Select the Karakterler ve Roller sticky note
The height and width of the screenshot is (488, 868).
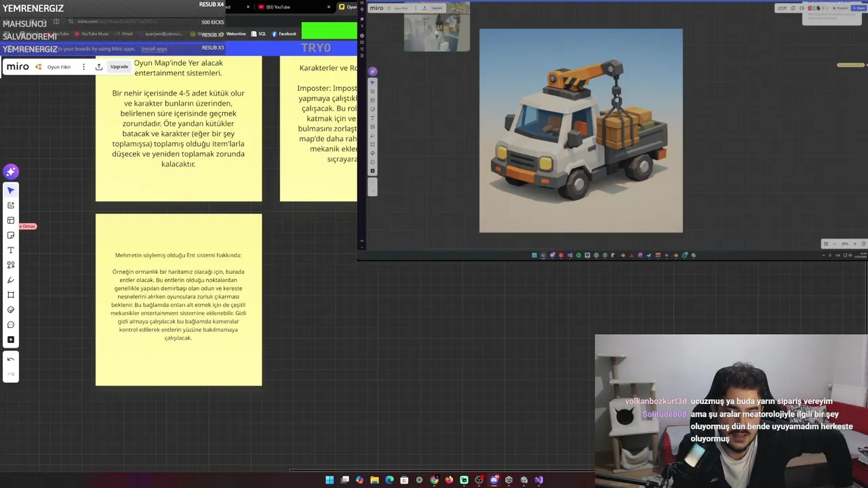tap(319, 129)
